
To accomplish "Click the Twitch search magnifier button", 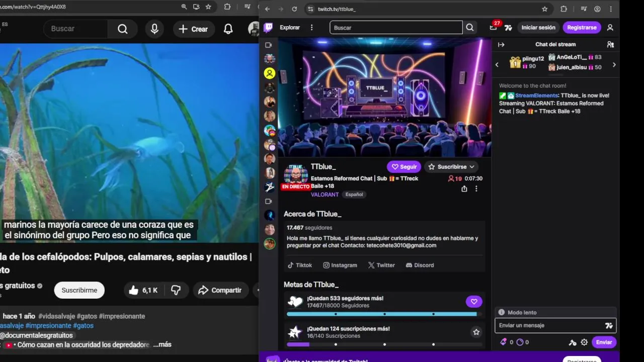I will (x=470, y=28).
